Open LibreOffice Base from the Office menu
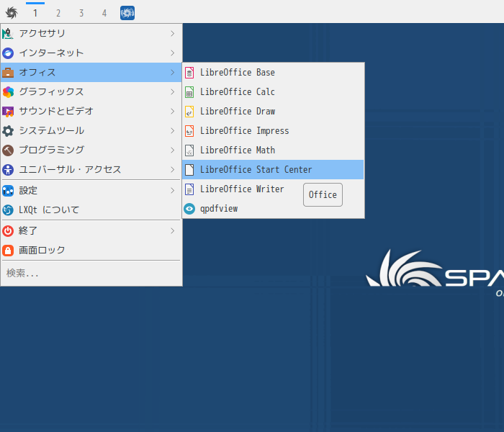This screenshot has height=432, width=504. 273,73
